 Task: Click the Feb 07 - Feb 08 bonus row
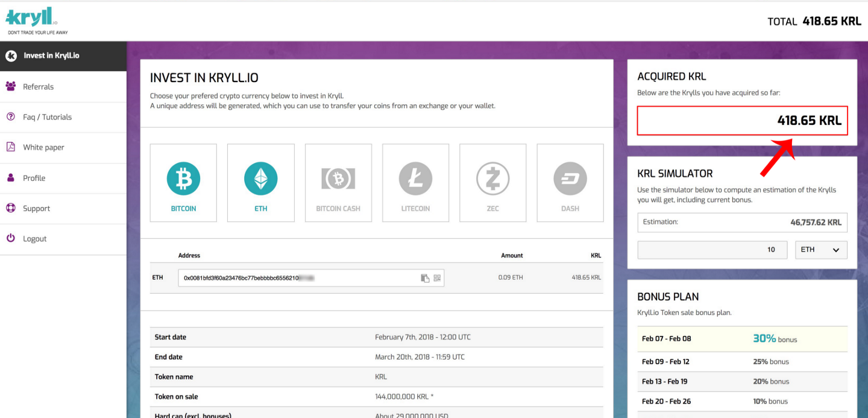click(743, 338)
